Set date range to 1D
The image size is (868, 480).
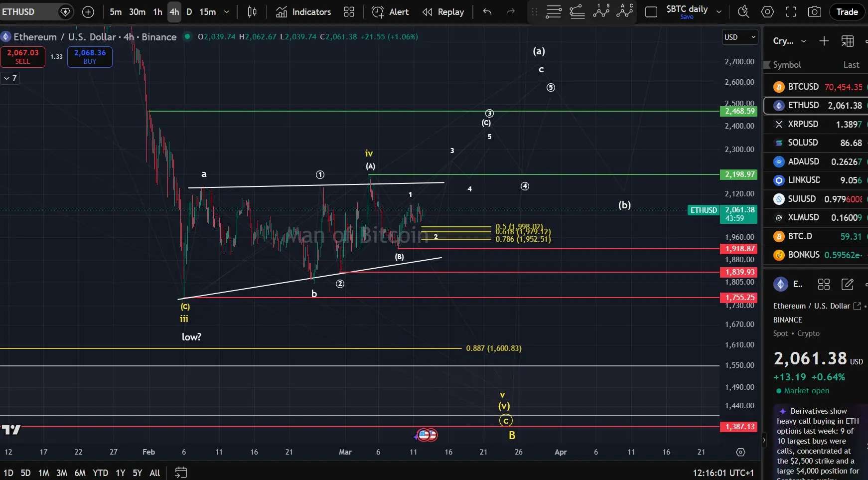coord(8,473)
